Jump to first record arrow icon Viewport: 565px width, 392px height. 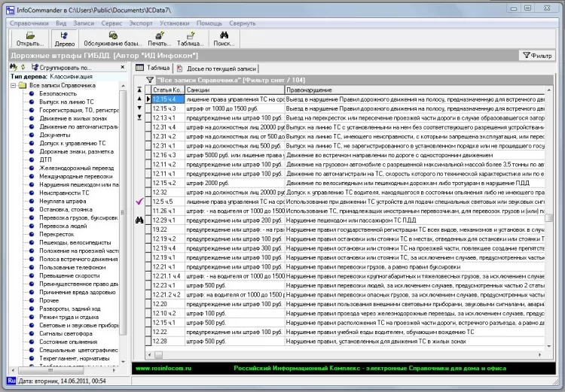(139, 90)
